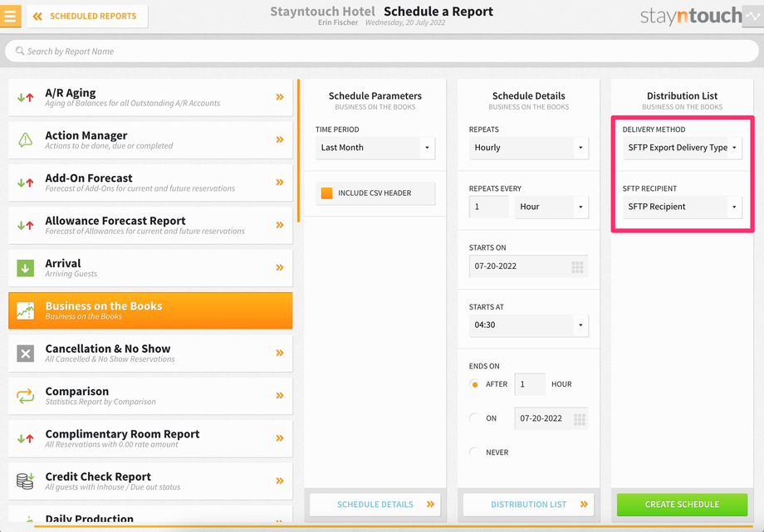Click the activity pulse icon beside logo

tap(754, 16)
